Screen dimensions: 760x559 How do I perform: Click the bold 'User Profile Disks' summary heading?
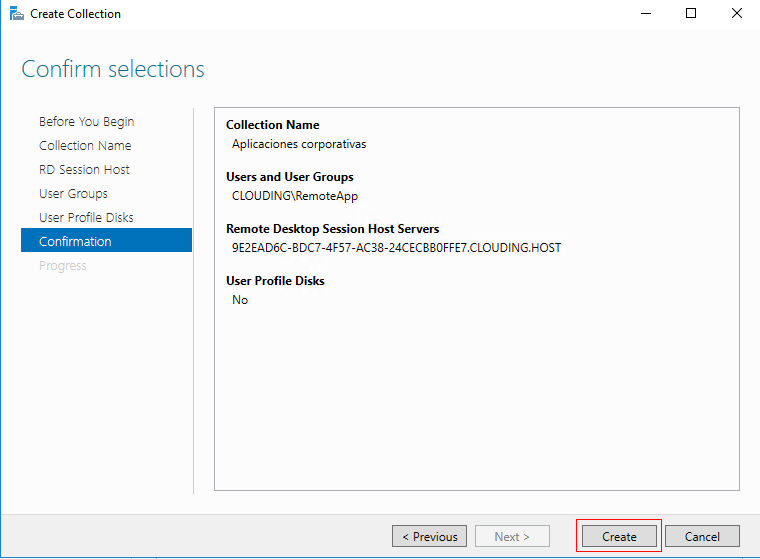click(275, 281)
